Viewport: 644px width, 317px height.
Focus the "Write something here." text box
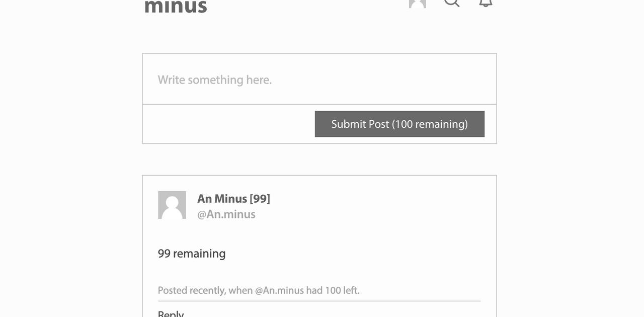point(319,80)
